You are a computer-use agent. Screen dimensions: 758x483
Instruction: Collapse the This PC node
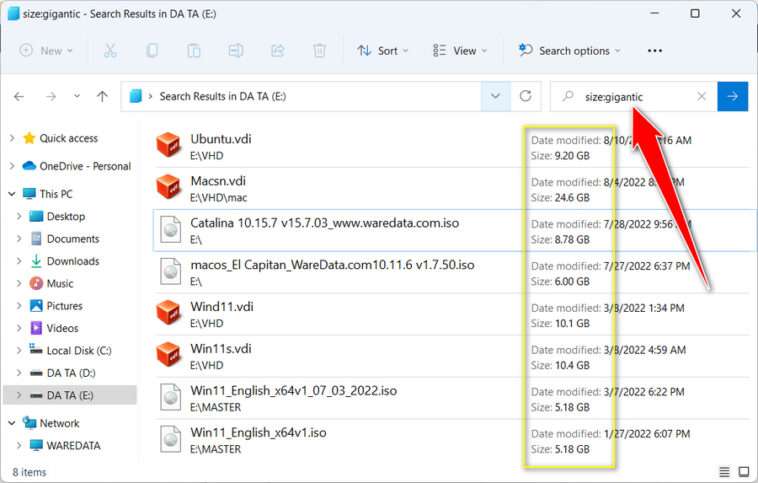point(12,194)
